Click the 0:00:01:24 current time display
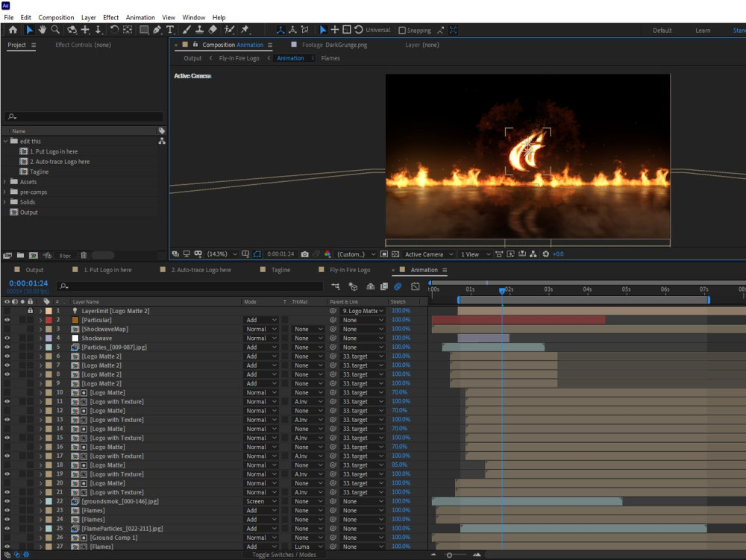 [28, 283]
